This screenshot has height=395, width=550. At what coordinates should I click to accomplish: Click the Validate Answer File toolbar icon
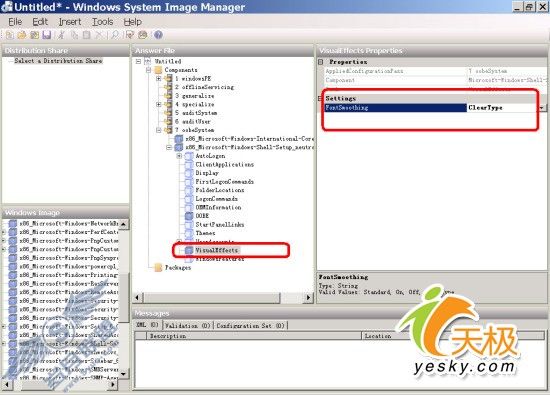130,35
